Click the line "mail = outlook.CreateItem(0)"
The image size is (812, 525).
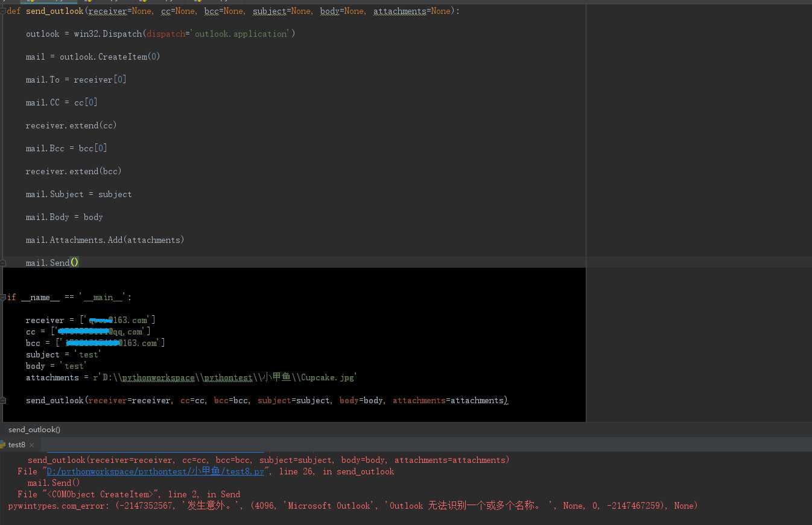(93, 57)
